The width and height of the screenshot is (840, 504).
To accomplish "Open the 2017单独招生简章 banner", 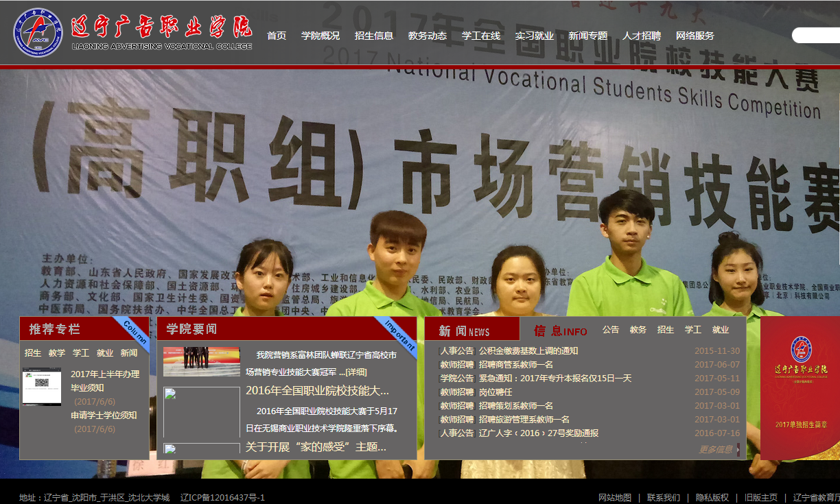I will pyautogui.click(x=800, y=389).
